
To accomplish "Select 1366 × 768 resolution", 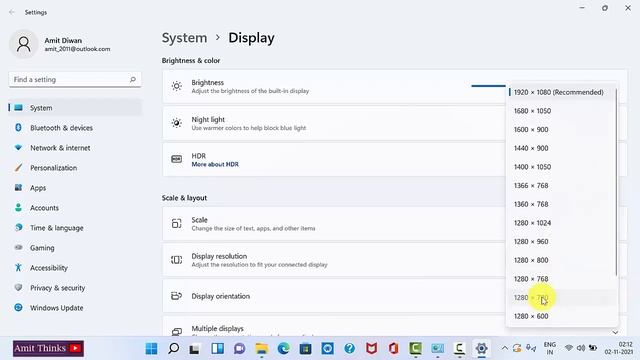I will (561, 186).
